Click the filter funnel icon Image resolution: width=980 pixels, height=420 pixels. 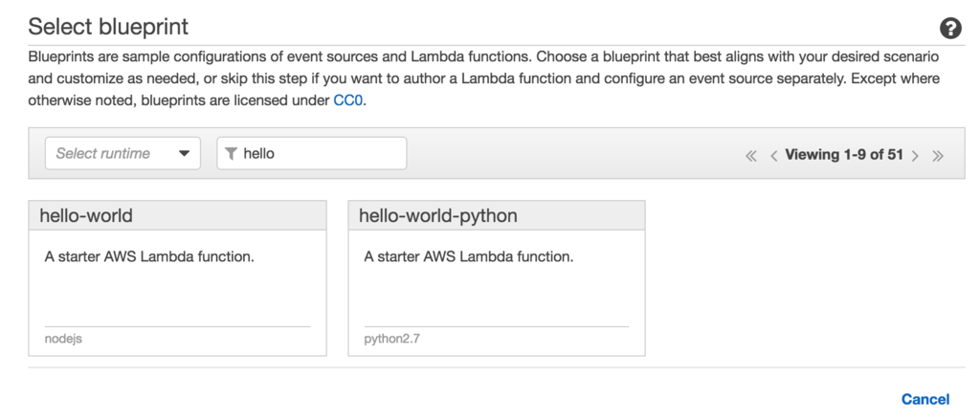[232, 154]
